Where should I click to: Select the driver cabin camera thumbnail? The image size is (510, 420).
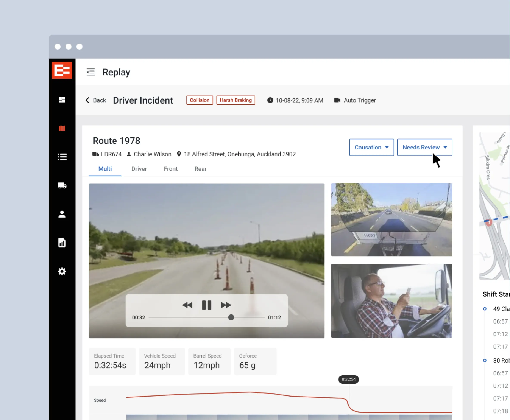(392, 301)
